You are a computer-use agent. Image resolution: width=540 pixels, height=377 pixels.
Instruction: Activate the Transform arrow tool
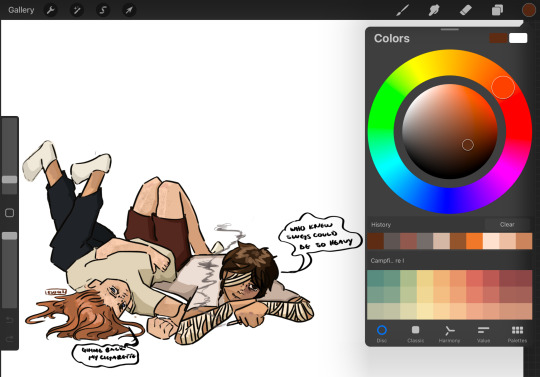click(x=129, y=10)
